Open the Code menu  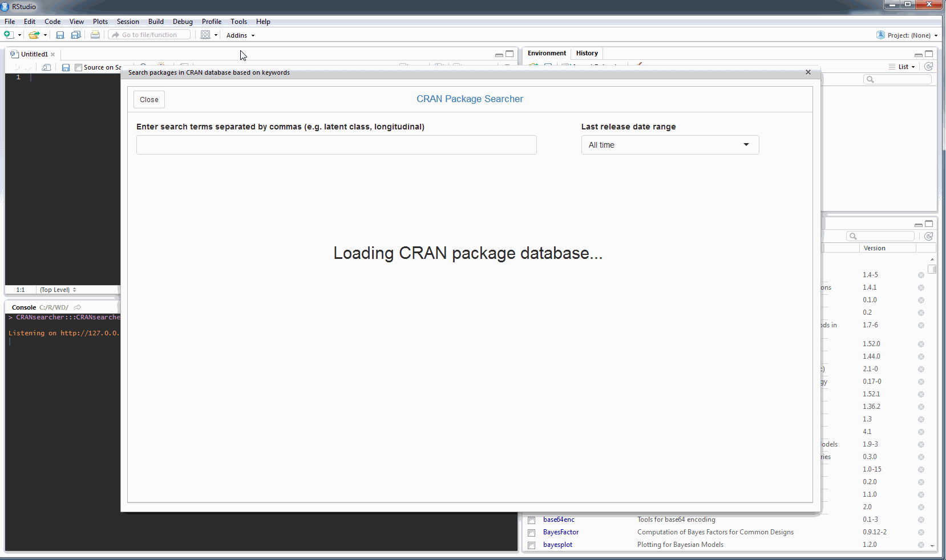click(52, 22)
